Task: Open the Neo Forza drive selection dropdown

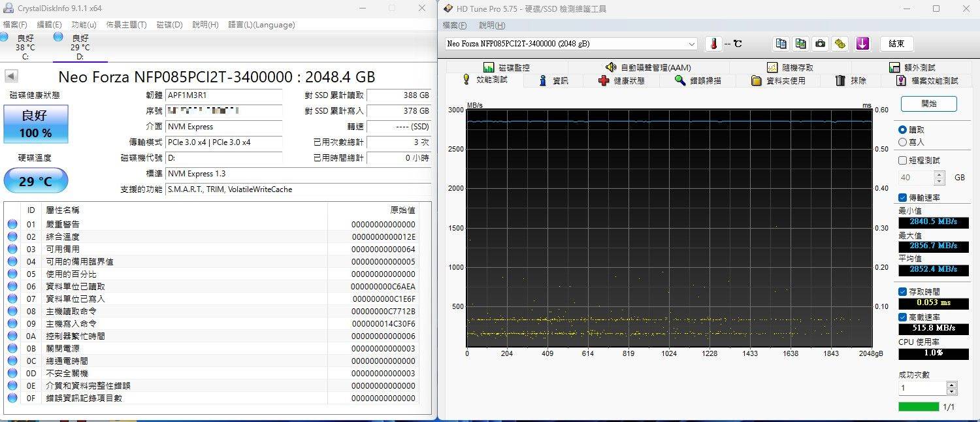Action: pos(692,43)
